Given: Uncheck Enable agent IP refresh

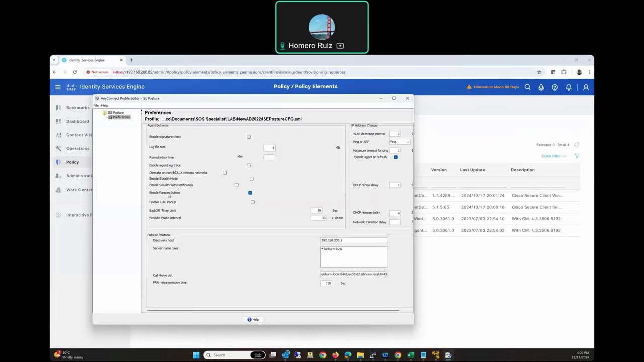Looking at the screenshot, I should [396, 157].
